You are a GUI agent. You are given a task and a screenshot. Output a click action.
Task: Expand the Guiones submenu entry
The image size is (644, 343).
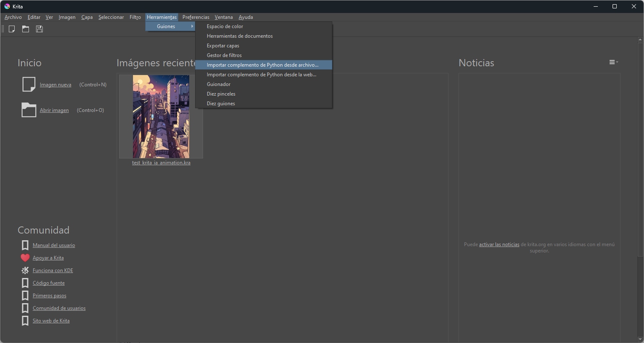tap(170, 26)
